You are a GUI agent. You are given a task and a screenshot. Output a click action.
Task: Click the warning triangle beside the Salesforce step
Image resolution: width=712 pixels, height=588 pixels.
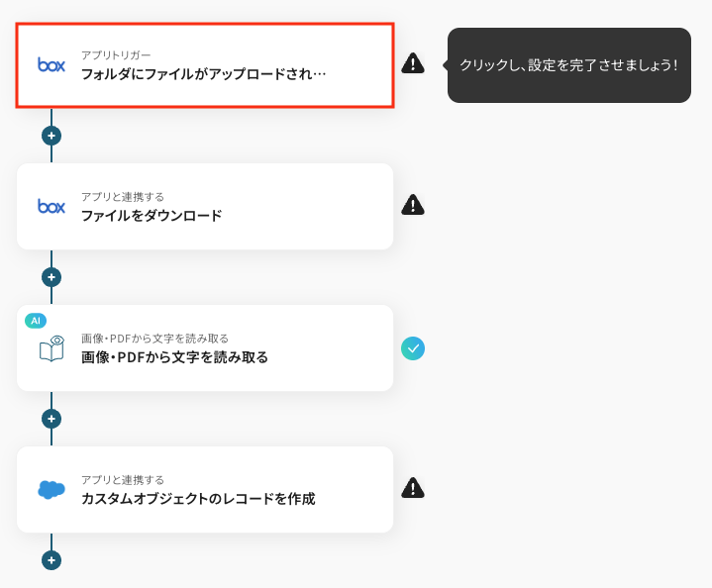[413, 488]
